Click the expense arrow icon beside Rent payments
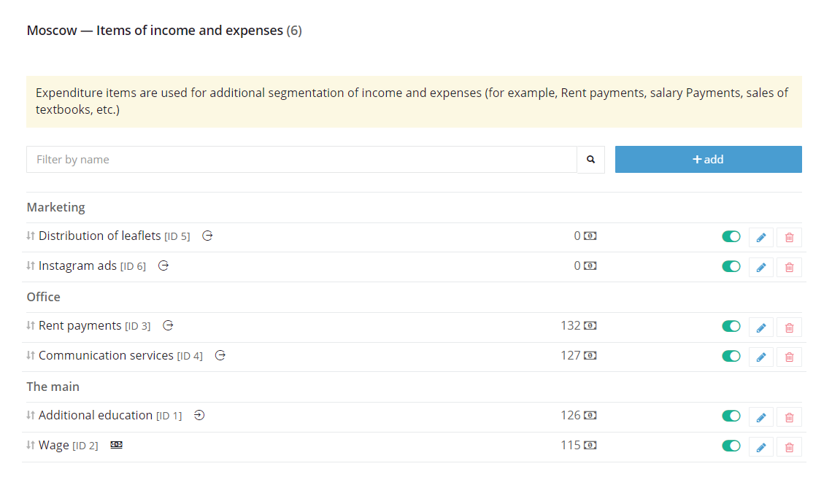Viewport: 832px width, 504px height. [168, 326]
